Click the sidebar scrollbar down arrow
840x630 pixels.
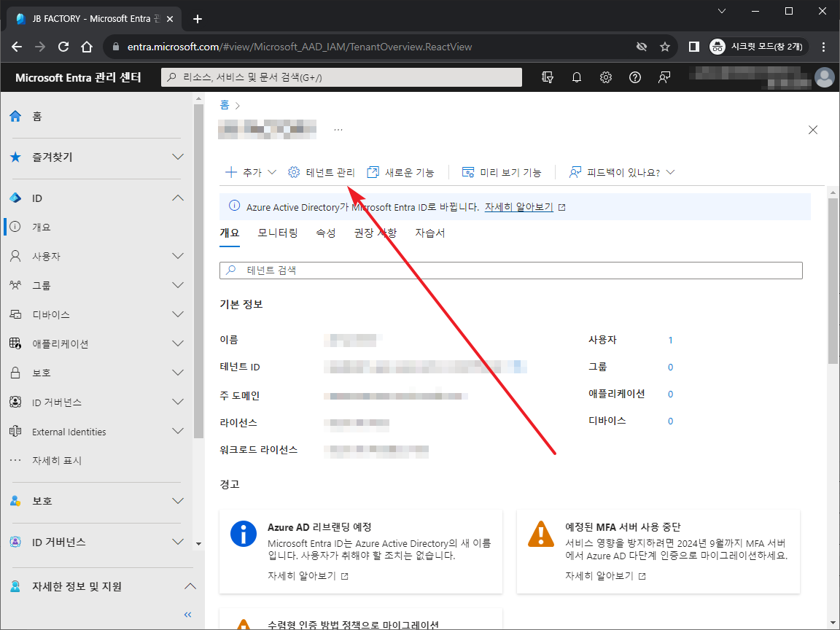(198, 544)
